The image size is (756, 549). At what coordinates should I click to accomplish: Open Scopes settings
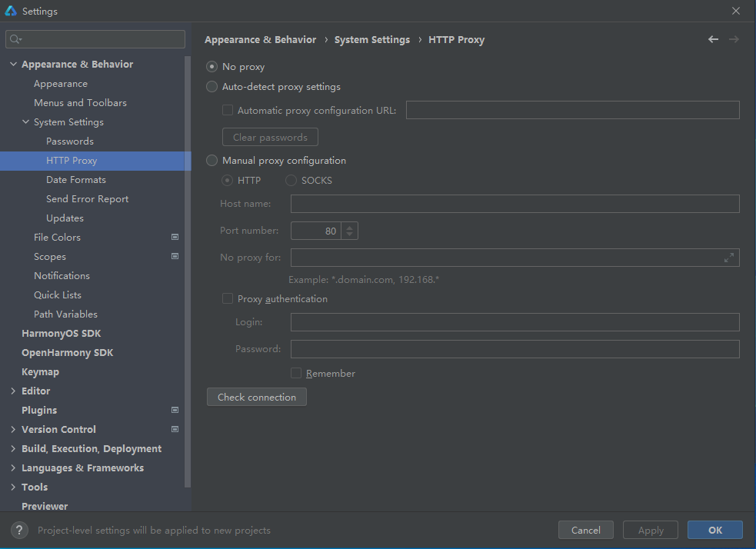tap(50, 256)
